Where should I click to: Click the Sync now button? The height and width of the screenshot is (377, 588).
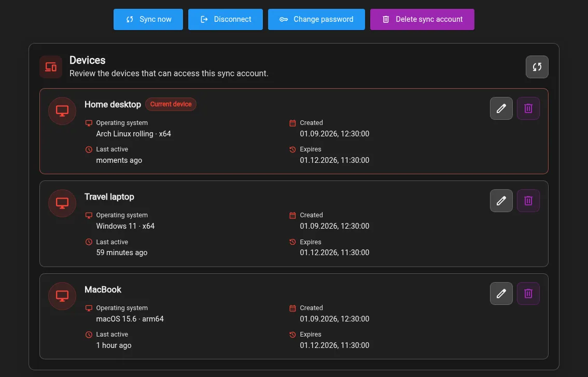pyautogui.click(x=148, y=19)
